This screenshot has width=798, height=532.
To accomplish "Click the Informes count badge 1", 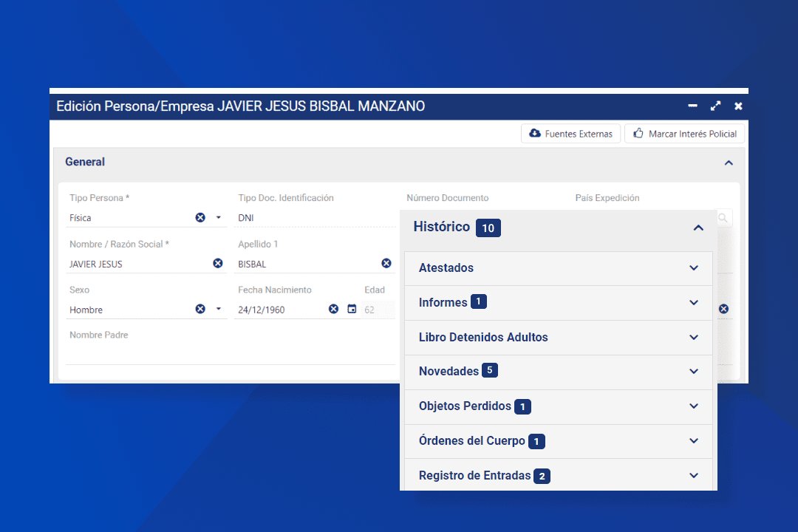I will (x=478, y=301).
